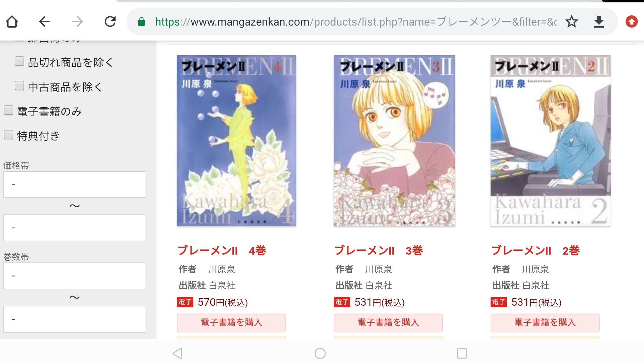The height and width of the screenshot is (363, 644).
Task: Toggle 電子書籍のみ checkbox
Action: click(9, 110)
